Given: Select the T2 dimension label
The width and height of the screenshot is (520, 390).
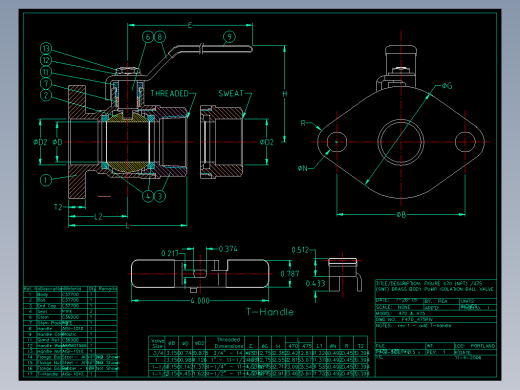Looking at the screenshot, I should pos(58,207).
